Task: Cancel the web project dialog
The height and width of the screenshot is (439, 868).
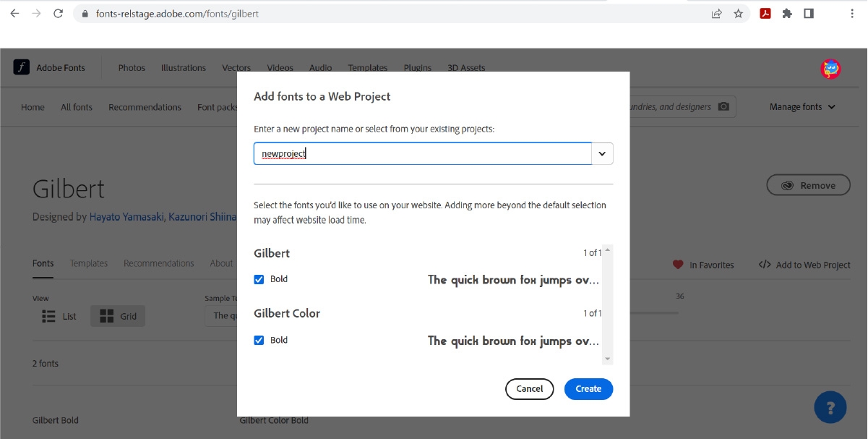Action: 529,388
